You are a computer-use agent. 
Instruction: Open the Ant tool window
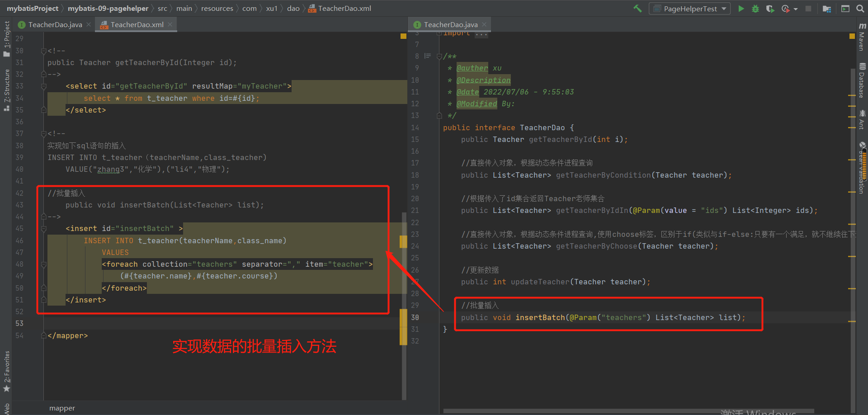tap(862, 119)
